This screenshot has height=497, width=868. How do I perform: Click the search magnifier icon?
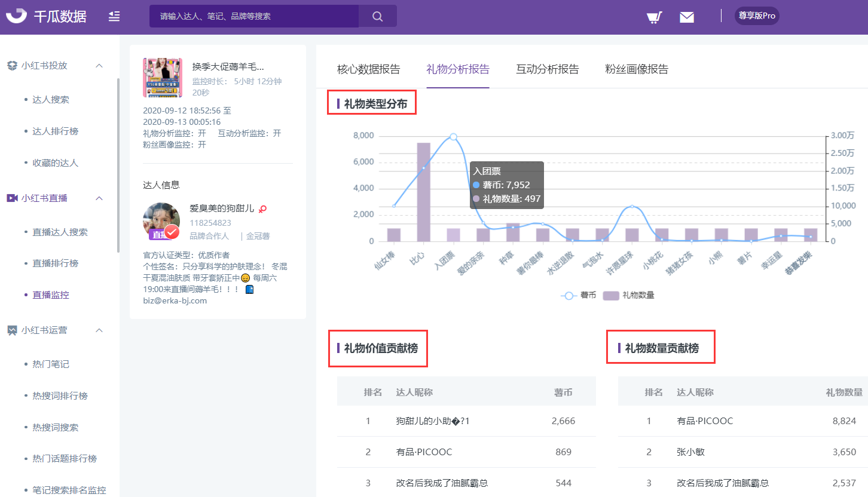(377, 16)
